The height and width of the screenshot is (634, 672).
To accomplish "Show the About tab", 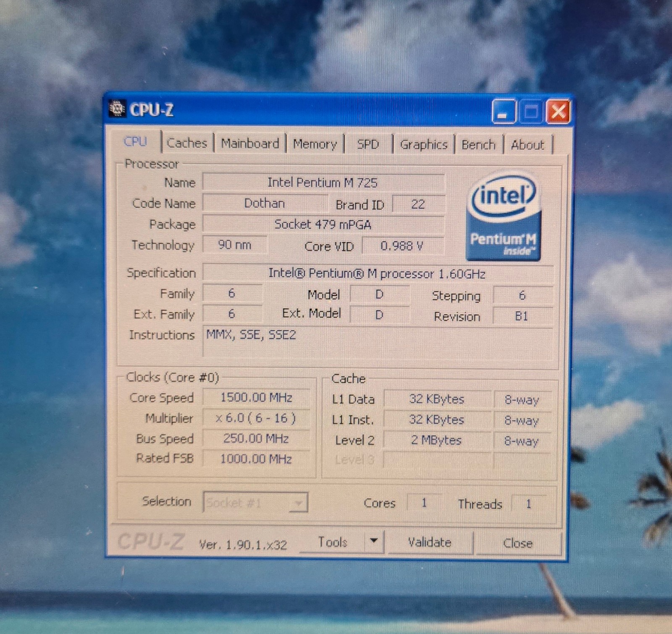I will point(528,145).
